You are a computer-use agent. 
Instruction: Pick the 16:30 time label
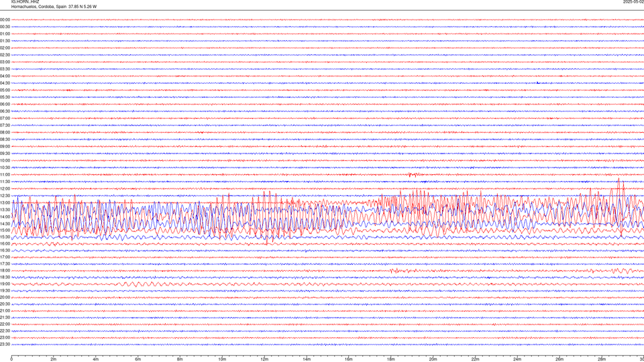[x=5, y=250]
